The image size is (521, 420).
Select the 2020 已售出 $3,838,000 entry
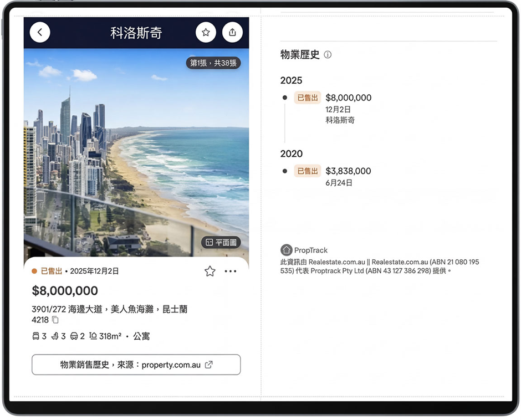coord(348,171)
